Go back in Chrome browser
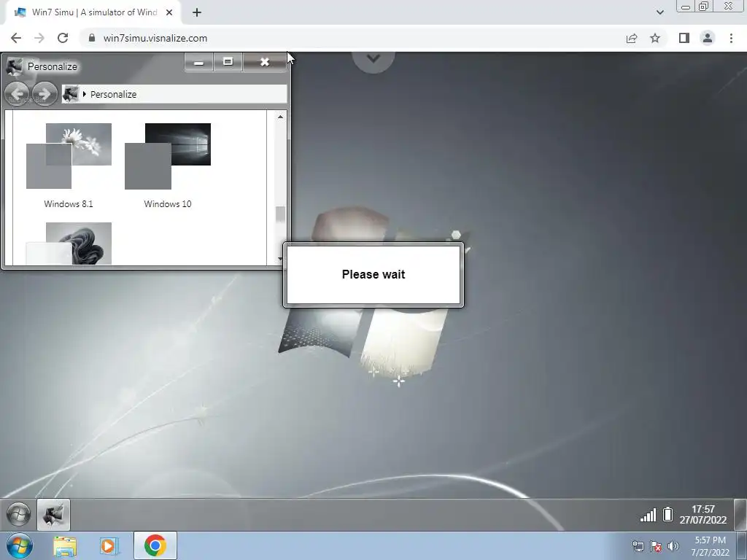Viewport: 747px width, 560px height. tap(16, 38)
